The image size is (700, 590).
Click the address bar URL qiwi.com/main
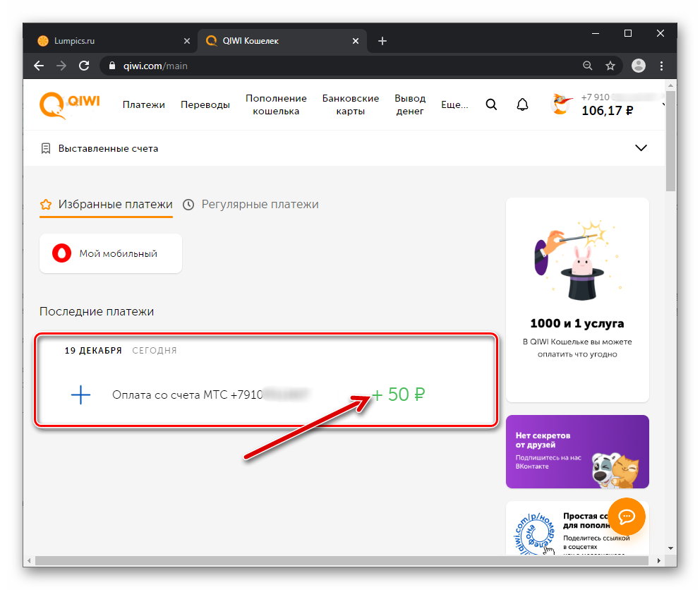pyautogui.click(x=155, y=66)
